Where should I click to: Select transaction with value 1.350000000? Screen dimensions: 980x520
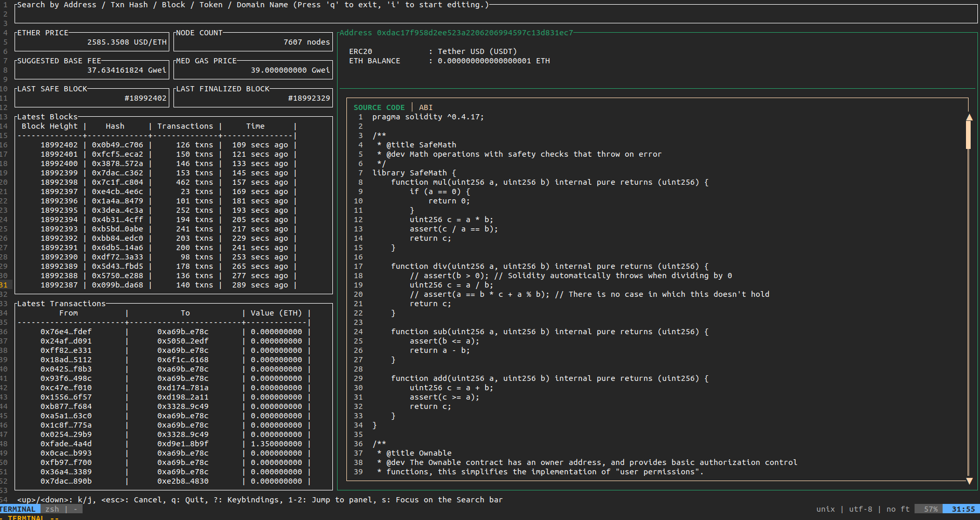point(276,444)
